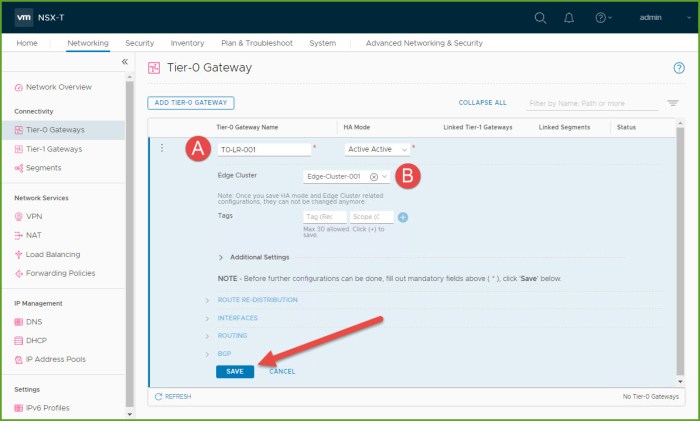Click the Save button

tap(235, 371)
